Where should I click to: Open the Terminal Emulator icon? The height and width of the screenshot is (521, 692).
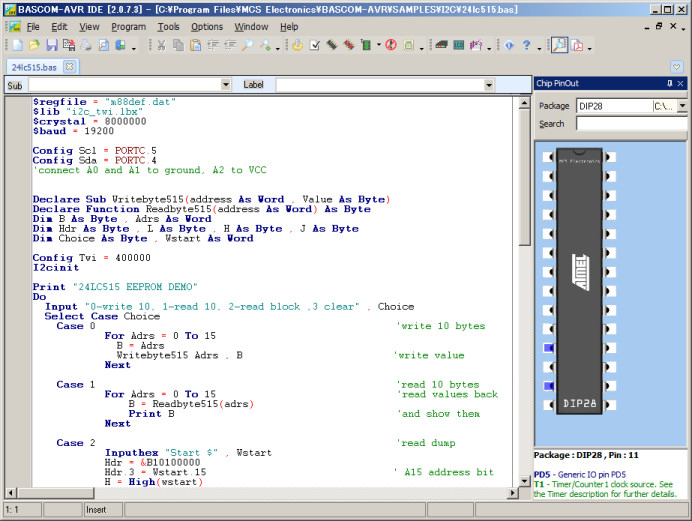441,45
